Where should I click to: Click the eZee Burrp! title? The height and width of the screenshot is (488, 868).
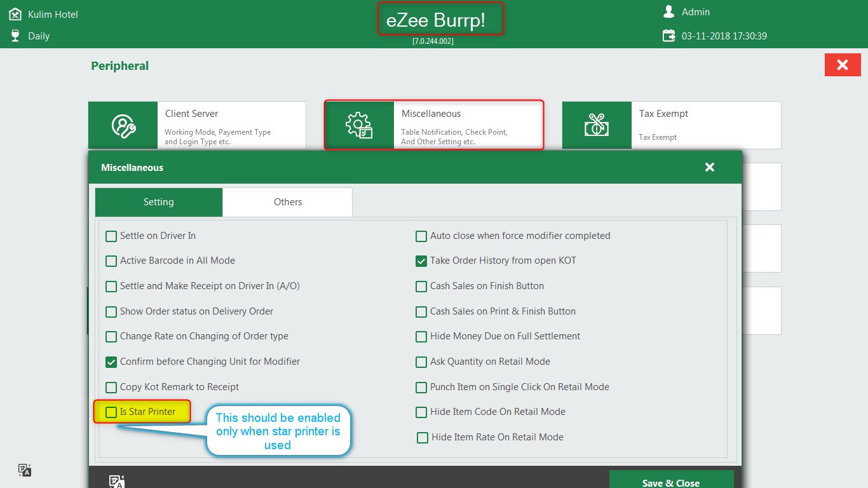click(436, 20)
